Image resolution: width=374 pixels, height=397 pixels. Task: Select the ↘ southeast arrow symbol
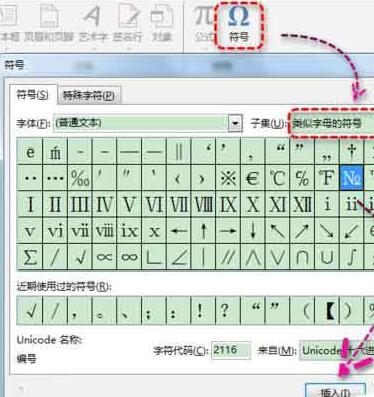click(x=327, y=230)
